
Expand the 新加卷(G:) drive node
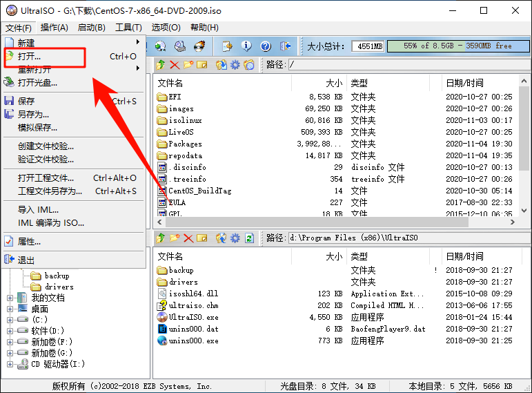pos(10,353)
